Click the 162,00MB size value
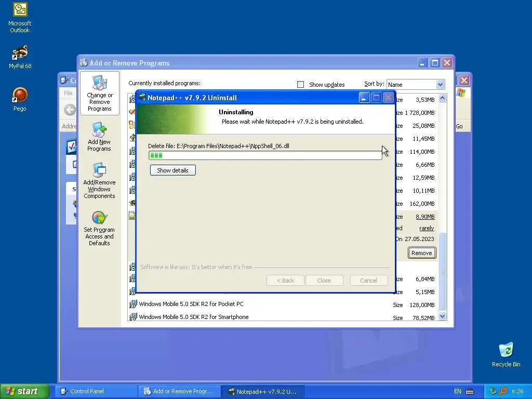 (422, 204)
